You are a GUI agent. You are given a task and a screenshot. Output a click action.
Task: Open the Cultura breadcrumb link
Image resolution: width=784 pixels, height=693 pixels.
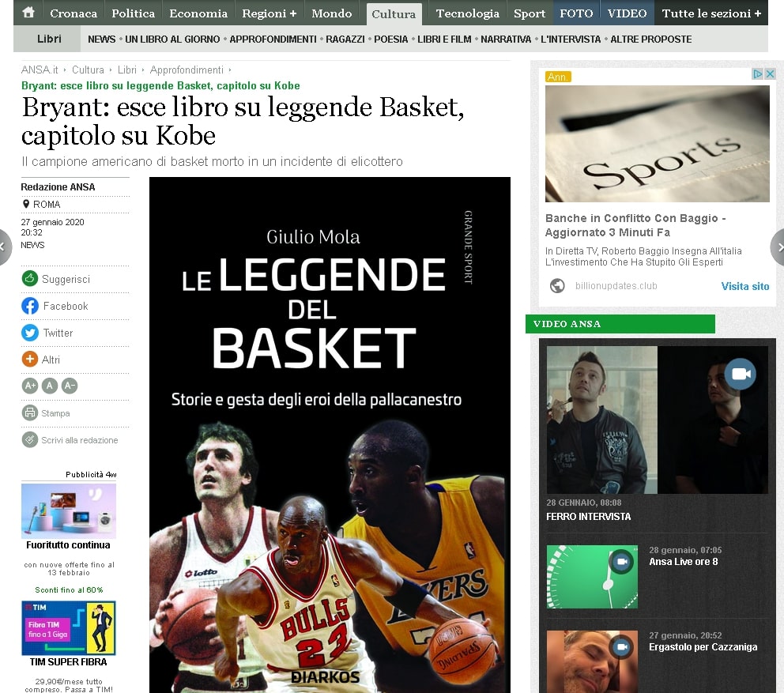tap(88, 70)
